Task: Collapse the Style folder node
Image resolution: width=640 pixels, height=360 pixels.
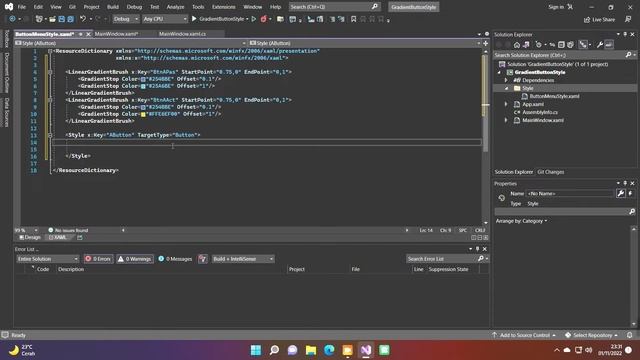Action: pos(506,88)
